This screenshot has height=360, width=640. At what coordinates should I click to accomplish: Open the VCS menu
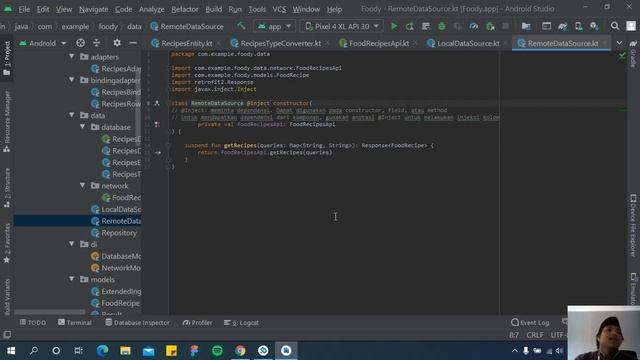279,9
